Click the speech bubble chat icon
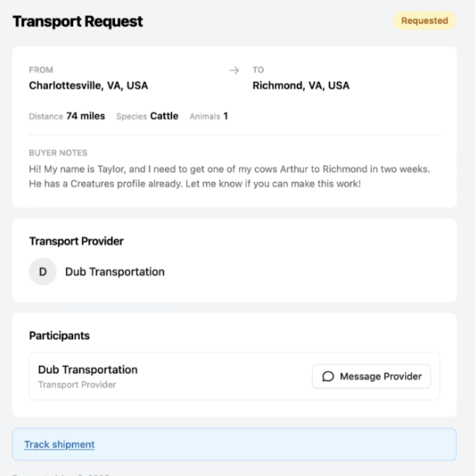This screenshot has width=475, height=476. click(x=328, y=377)
